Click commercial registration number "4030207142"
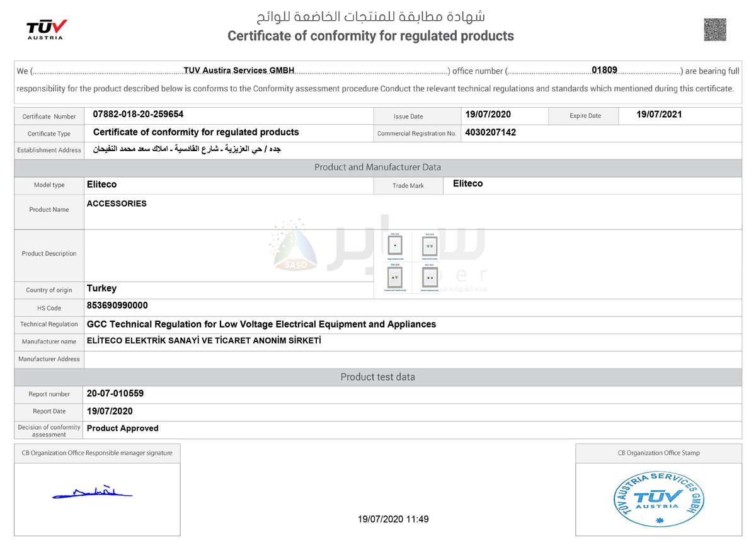This screenshot has height=545, width=756. (491, 132)
